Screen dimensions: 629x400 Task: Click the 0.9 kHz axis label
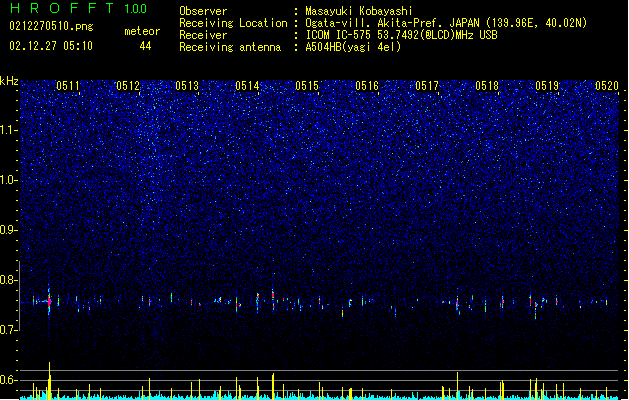(x=8, y=230)
